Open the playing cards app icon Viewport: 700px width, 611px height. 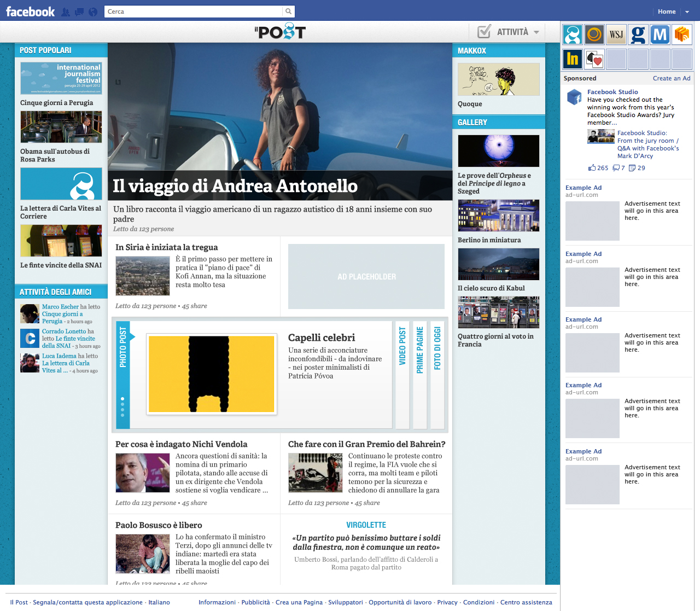pos(594,59)
